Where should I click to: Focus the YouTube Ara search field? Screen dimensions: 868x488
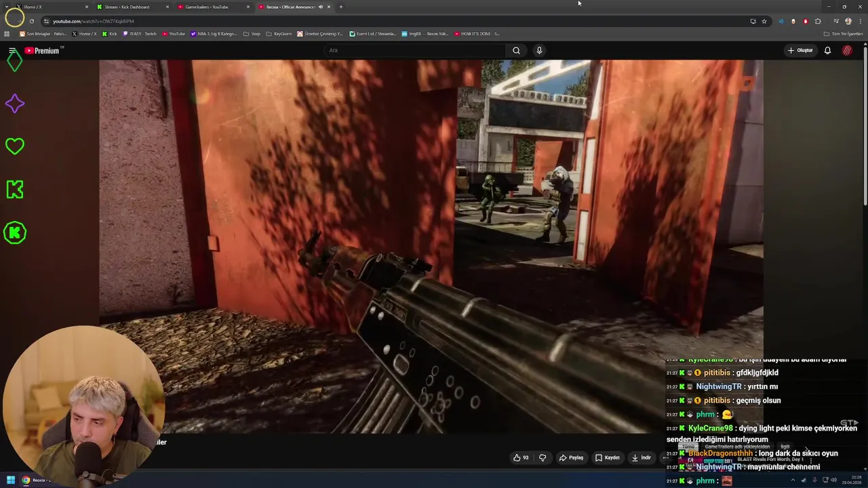[415, 50]
